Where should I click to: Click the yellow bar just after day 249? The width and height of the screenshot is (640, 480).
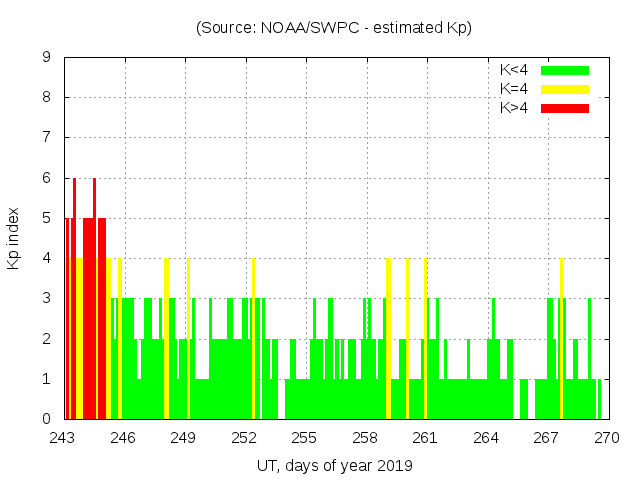188,340
